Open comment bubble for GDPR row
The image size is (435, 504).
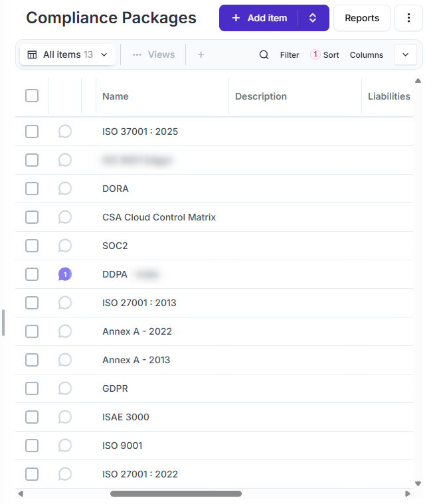pyautogui.click(x=64, y=388)
